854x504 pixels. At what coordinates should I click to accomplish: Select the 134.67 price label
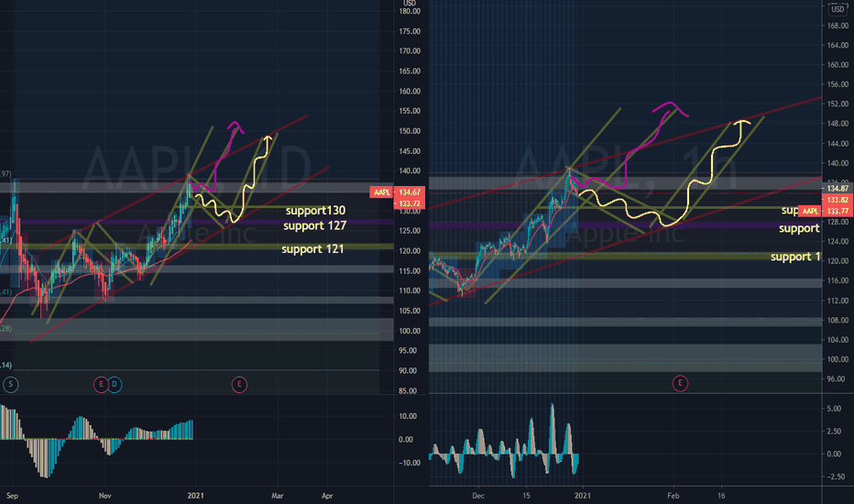point(410,192)
